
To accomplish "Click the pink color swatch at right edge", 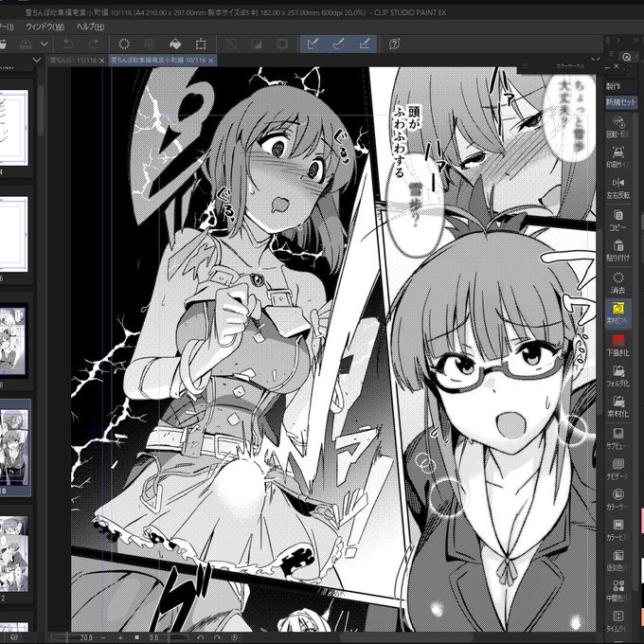I will coord(641,522).
